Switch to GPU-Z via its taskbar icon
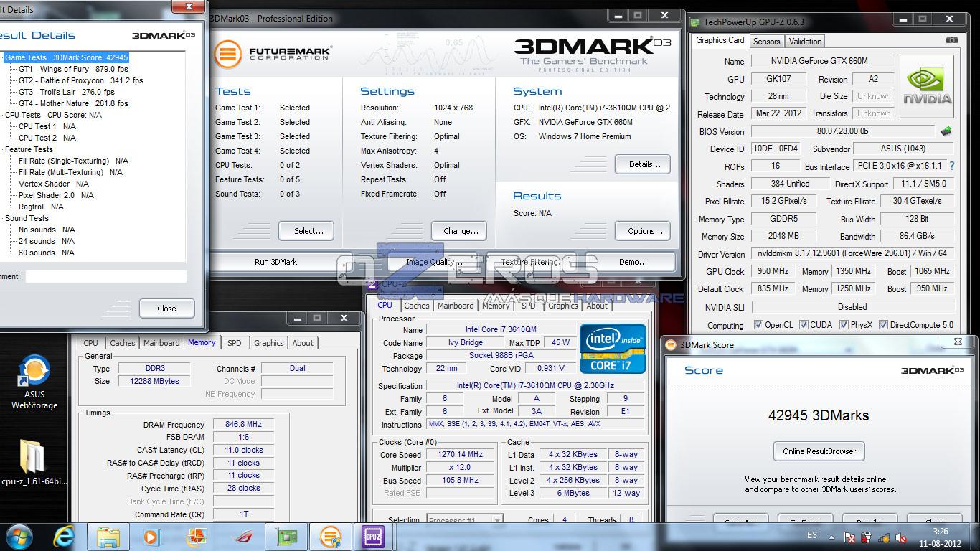Viewport: 980px width, 551px height. [286, 537]
